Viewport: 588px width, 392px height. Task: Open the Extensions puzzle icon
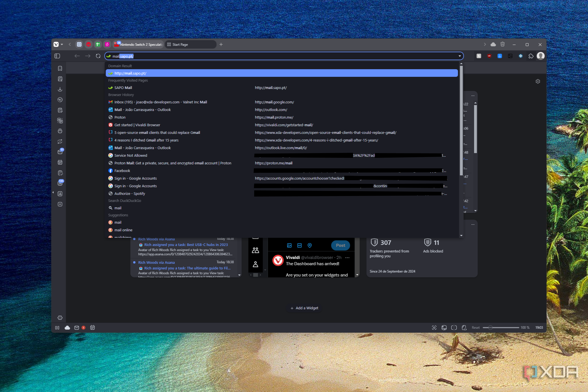click(531, 56)
